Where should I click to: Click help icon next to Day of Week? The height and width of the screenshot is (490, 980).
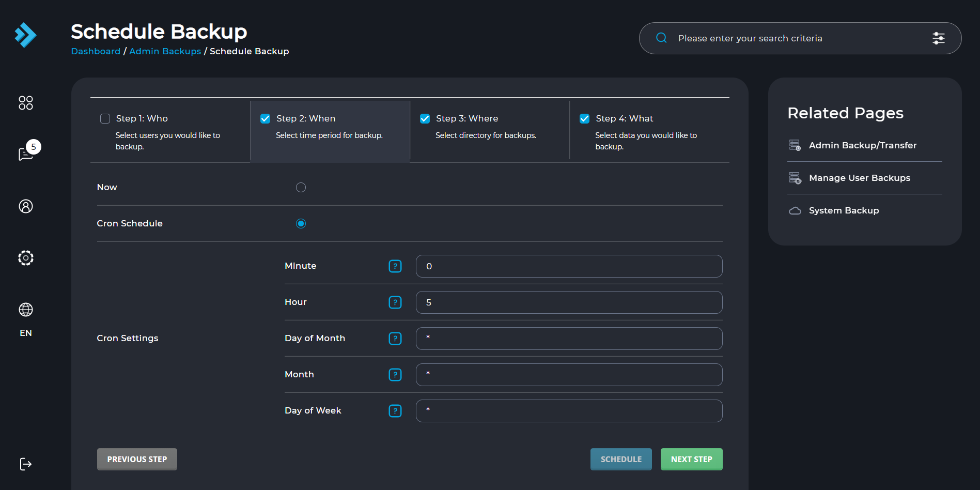point(395,411)
